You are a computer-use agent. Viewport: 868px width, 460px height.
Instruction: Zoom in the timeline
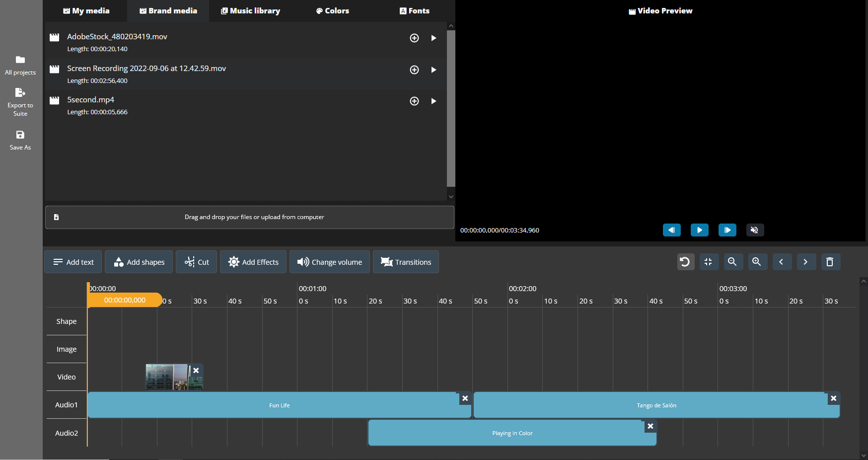click(756, 262)
